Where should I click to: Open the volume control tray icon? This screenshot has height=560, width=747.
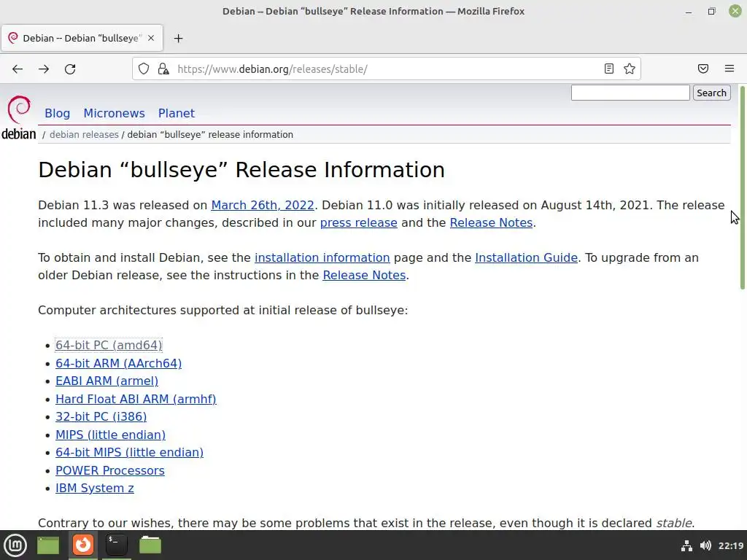click(x=705, y=545)
